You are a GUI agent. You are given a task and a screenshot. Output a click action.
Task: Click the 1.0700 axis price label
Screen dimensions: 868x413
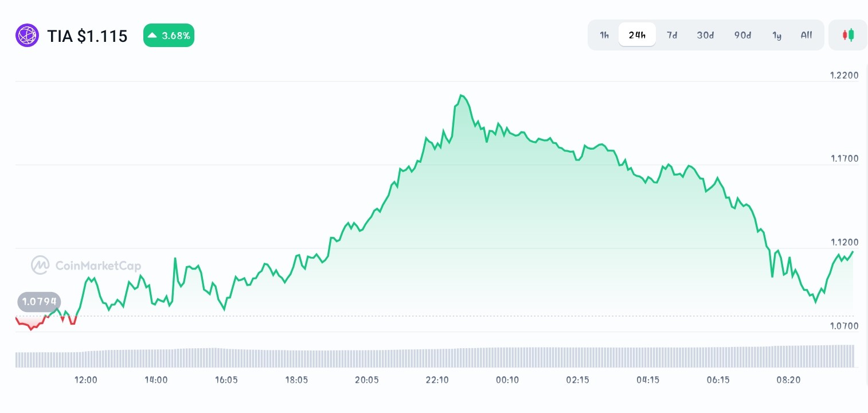click(x=844, y=326)
